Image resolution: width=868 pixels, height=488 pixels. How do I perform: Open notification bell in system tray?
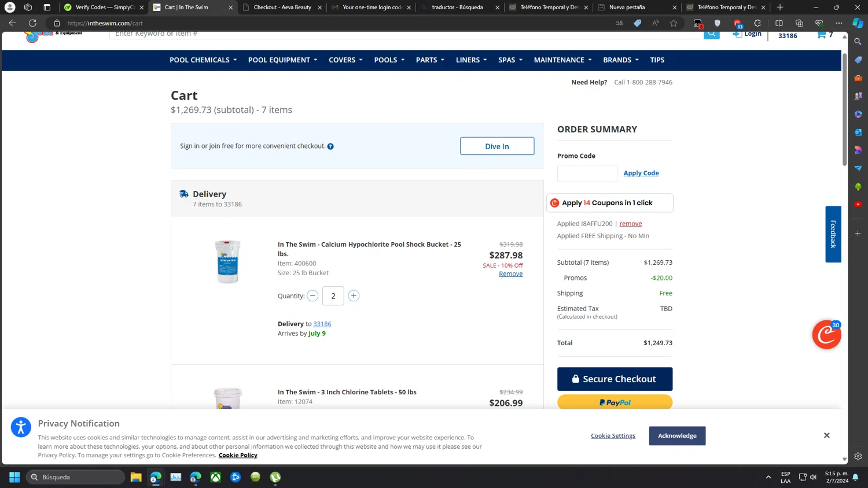pos(855,477)
